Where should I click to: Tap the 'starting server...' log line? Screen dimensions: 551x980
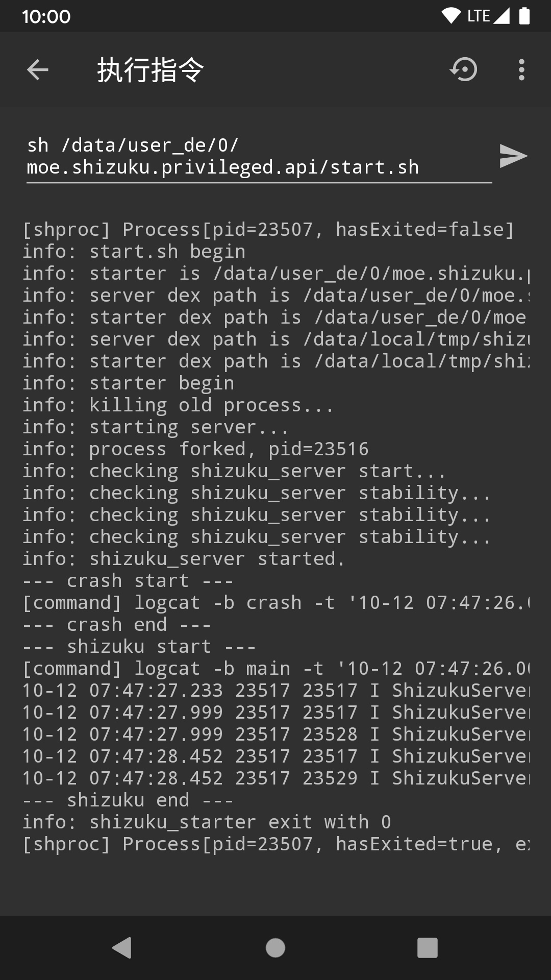(156, 427)
